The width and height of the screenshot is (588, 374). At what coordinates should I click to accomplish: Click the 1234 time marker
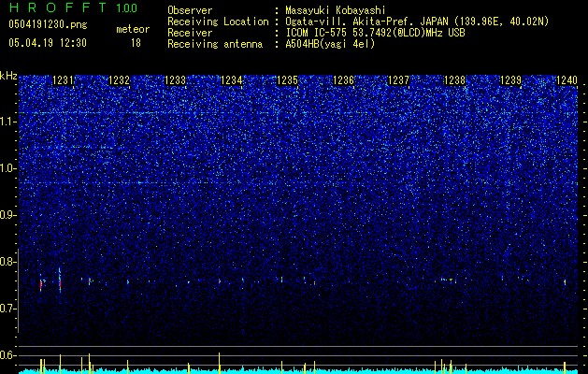pos(232,80)
